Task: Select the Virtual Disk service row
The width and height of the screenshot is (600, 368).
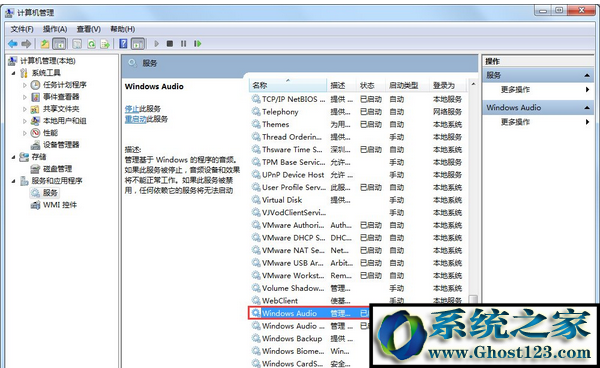Action: [359, 200]
